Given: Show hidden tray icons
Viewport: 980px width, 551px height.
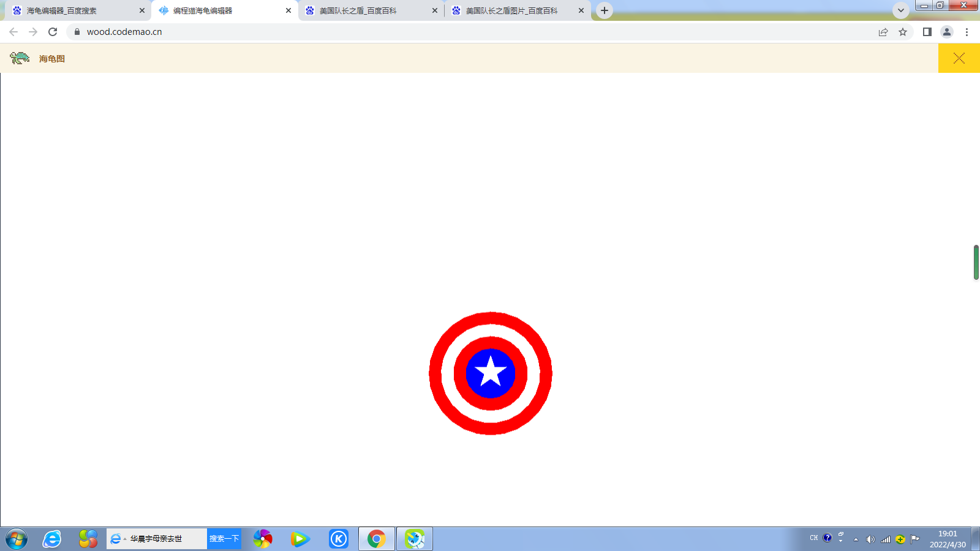Looking at the screenshot, I should point(856,539).
